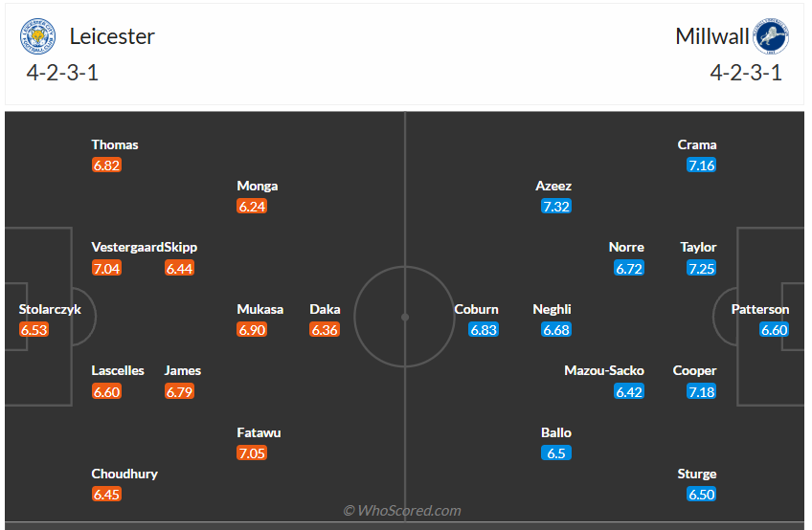812x530 pixels.
Task: Click Mazou-Sacko's 6.42 rating badge
Action: (x=629, y=391)
